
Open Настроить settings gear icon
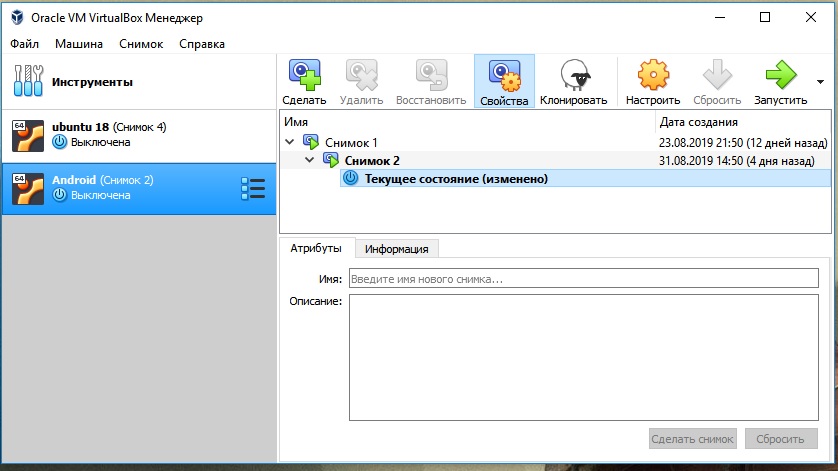pyautogui.click(x=653, y=75)
